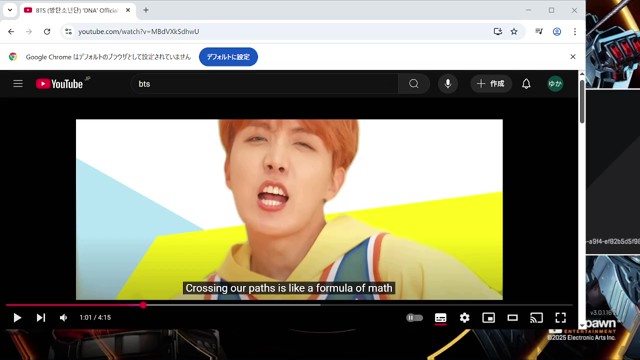Close the BTS 'DNA' tab
The image size is (640, 360).
[128, 10]
